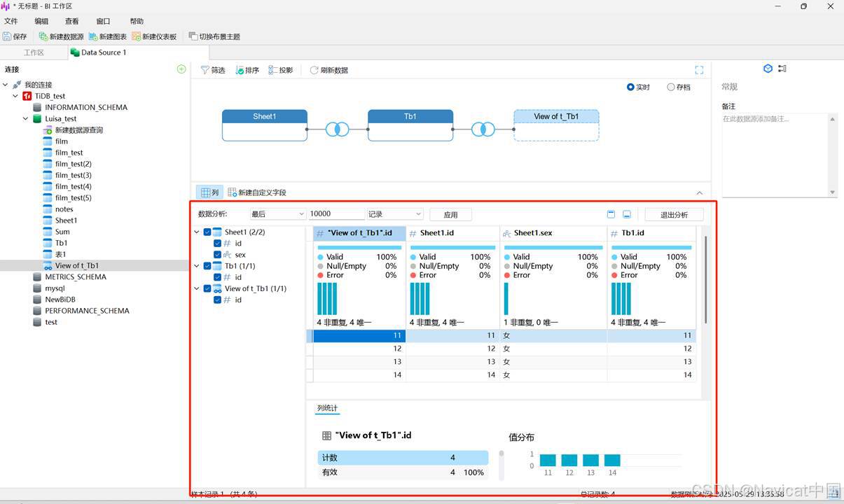
Task: Open the 记录 unit dropdown
Action: click(x=395, y=214)
